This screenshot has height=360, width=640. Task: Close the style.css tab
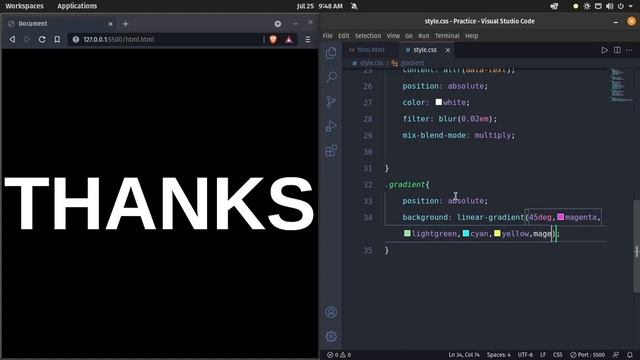(x=448, y=50)
